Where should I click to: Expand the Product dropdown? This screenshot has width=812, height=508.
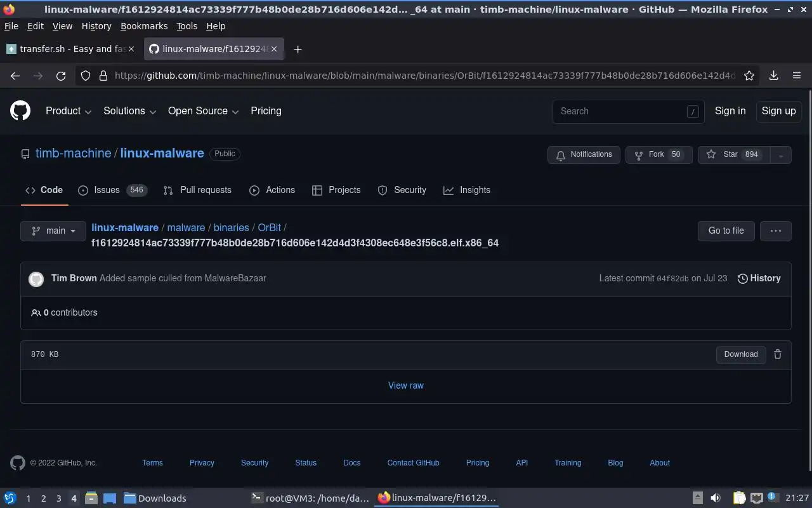69,110
